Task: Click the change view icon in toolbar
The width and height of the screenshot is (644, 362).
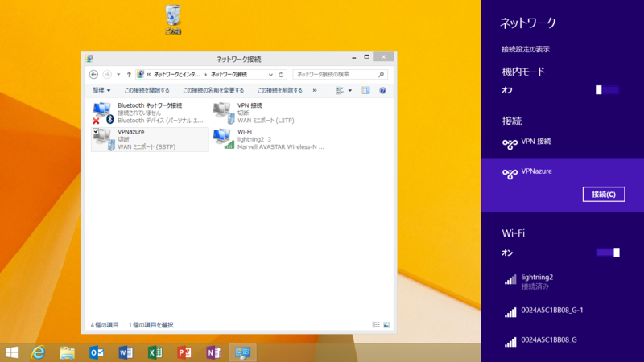Action: click(x=340, y=90)
